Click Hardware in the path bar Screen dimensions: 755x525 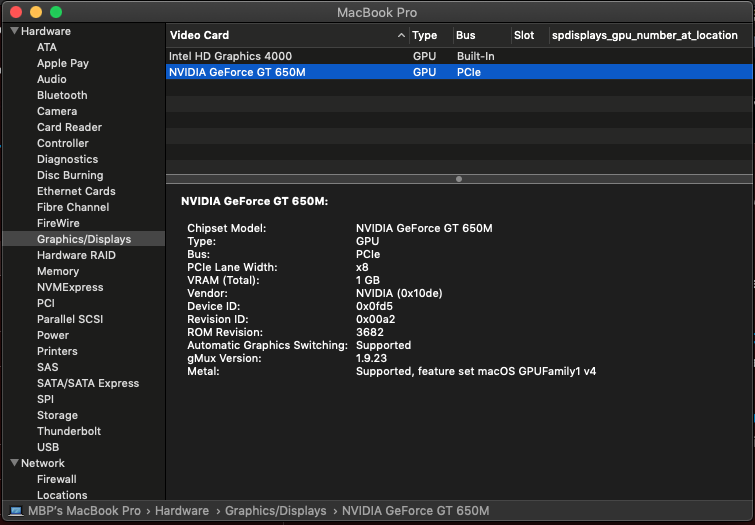coord(182,511)
